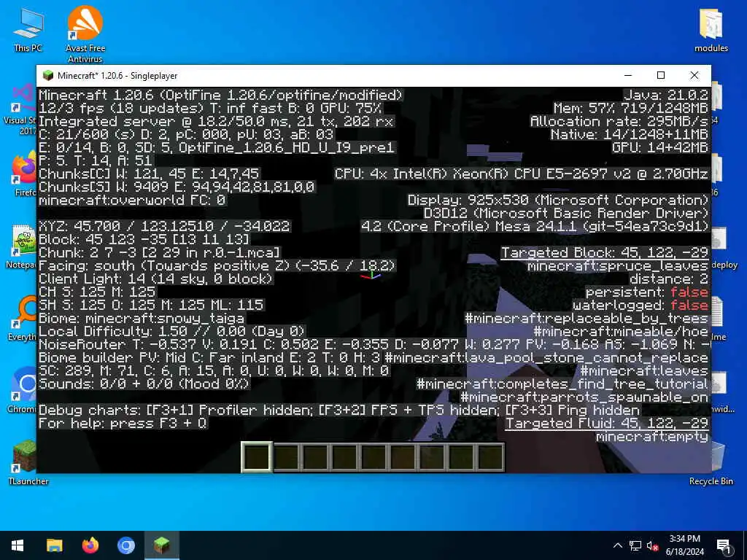Screen dimensions: 747x560
Task: Click 'Minecraft* 1.20.6 - Singleplayer' title text
Action: click(x=117, y=75)
